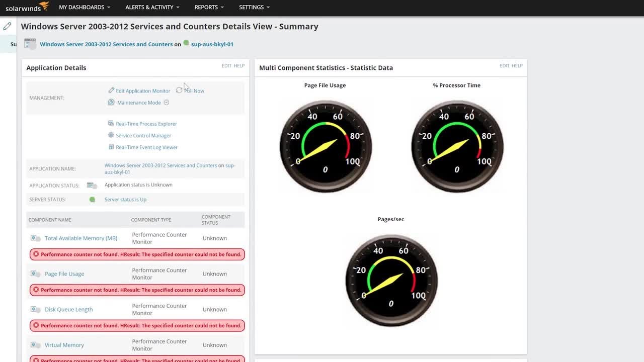644x362 pixels.
Task: Click the Edit Application Monitor pencil icon
Action: [x=111, y=90]
